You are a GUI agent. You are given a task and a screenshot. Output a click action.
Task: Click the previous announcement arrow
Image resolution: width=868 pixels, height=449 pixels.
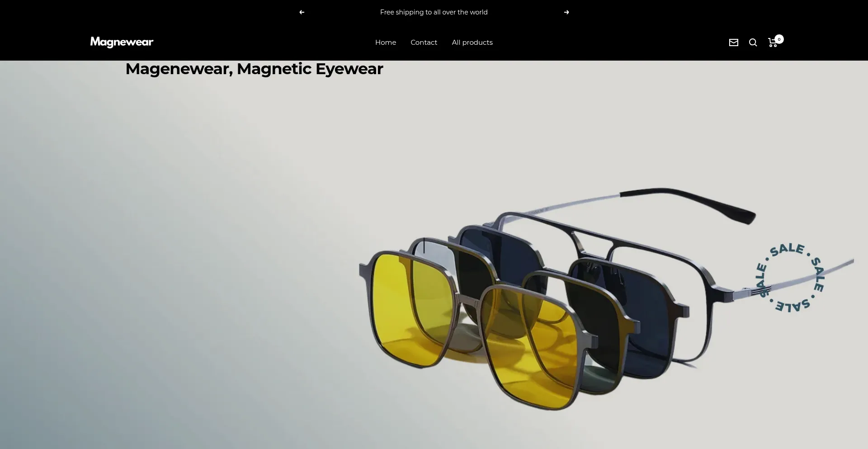302,12
